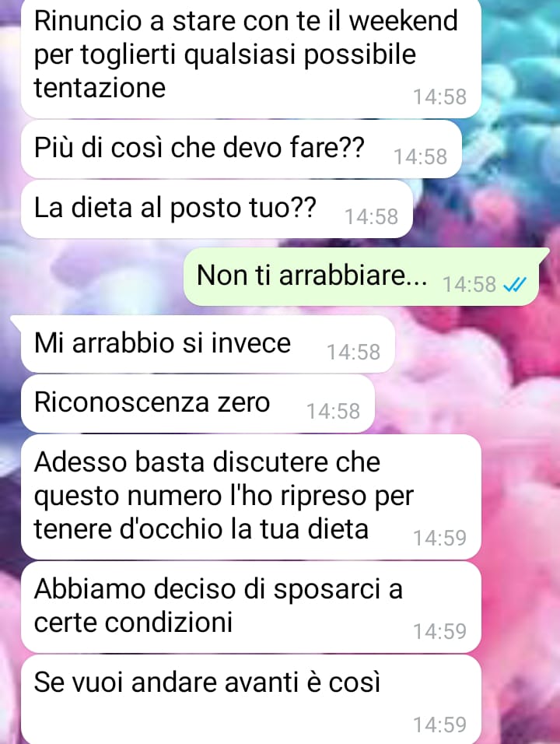Select the 'Adesso basta discutere' message bubble
The image size is (560, 744).
click(x=251, y=497)
